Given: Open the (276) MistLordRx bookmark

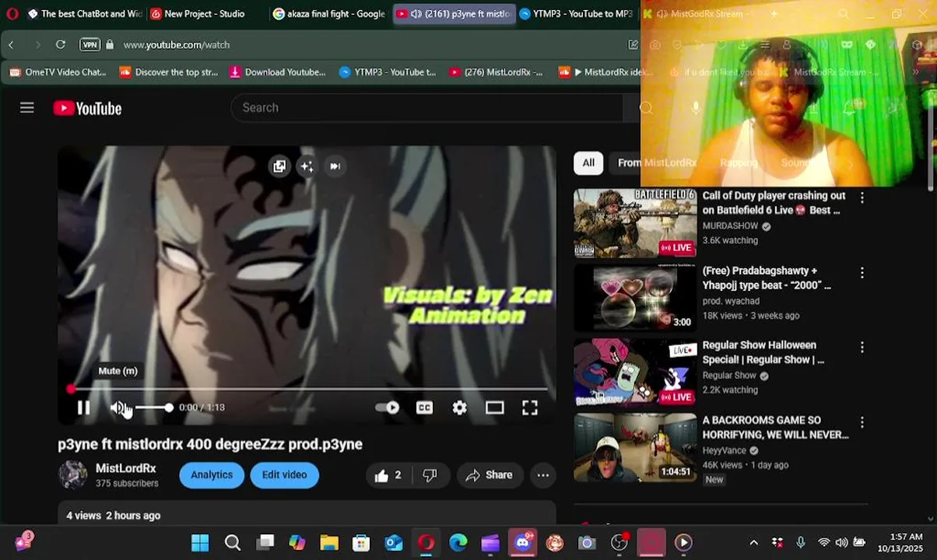Looking at the screenshot, I should click(497, 72).
